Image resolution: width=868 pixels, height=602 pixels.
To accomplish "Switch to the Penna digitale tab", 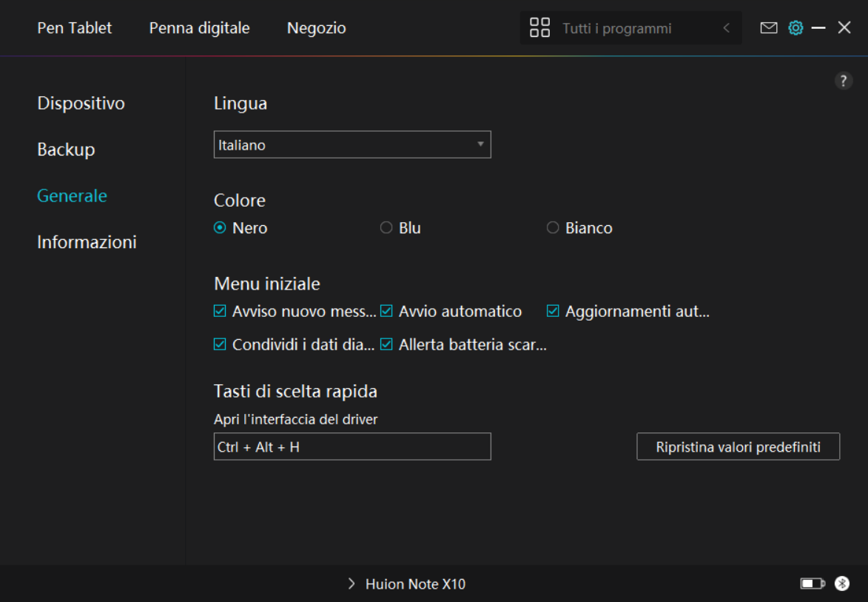I will [x=199, y=28].
